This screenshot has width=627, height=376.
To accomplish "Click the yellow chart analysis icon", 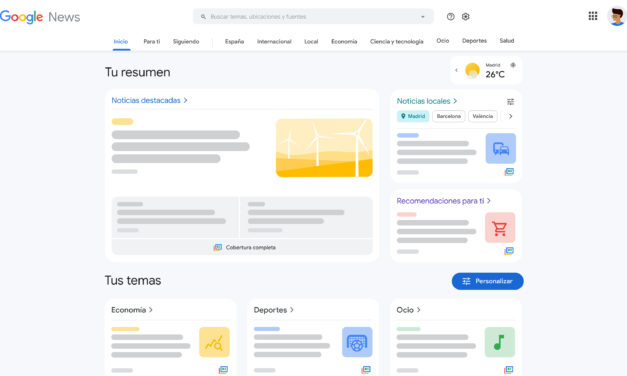I will (214, 342).
